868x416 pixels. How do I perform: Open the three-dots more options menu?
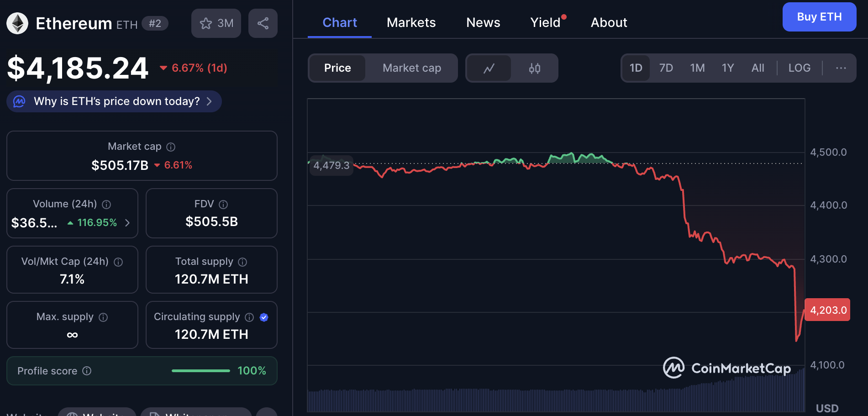841,68
